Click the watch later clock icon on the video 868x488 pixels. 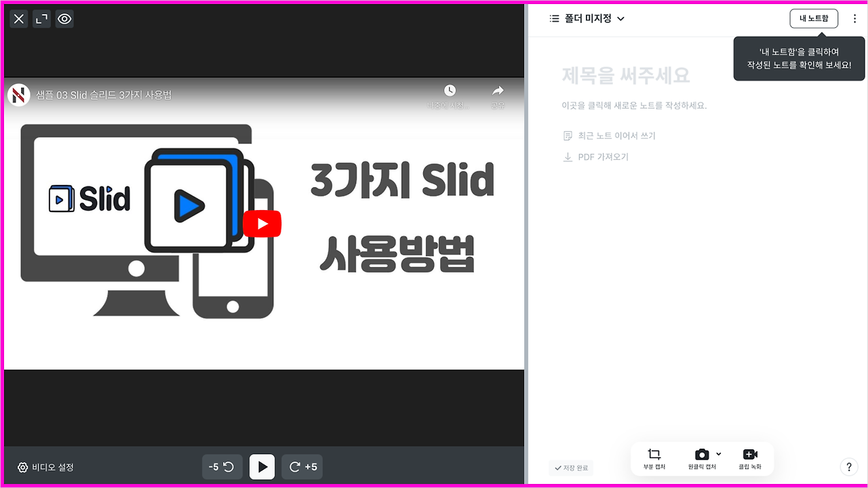(449, 90)
